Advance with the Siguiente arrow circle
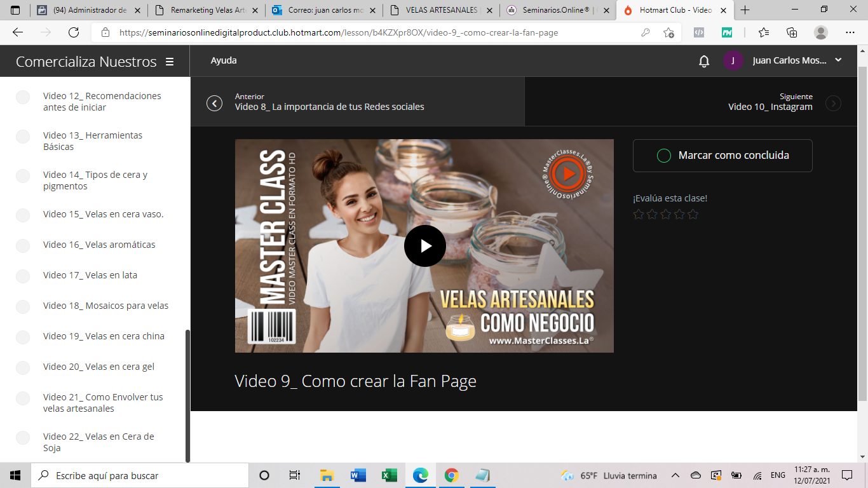 (x=833, y=103)
